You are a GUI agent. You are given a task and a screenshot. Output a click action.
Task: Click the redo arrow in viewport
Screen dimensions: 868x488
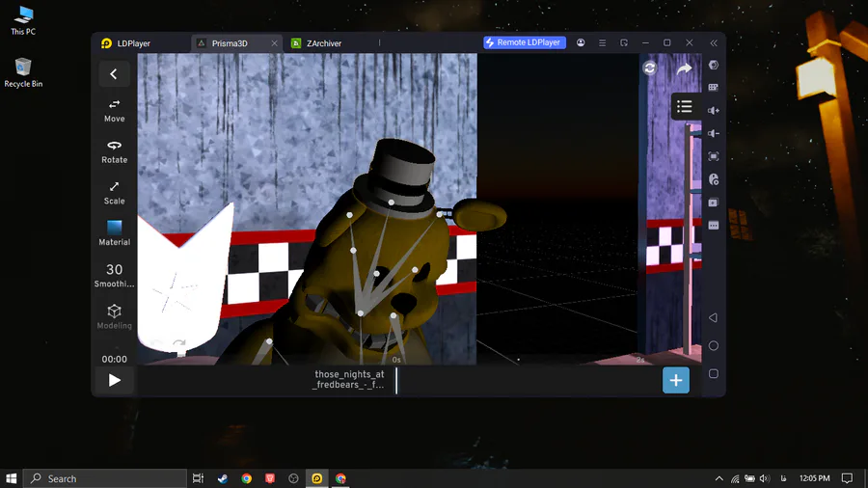pos(684,68)
